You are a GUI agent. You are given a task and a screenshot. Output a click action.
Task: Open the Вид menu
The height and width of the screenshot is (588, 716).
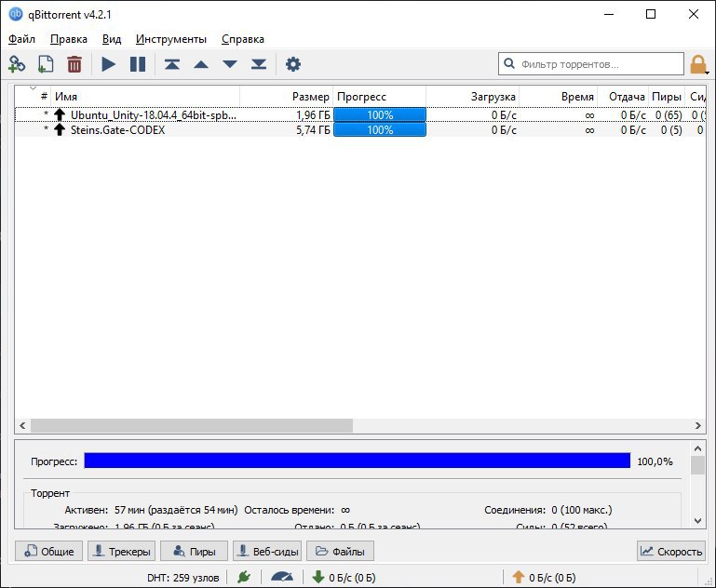click(x=112, y=39)
